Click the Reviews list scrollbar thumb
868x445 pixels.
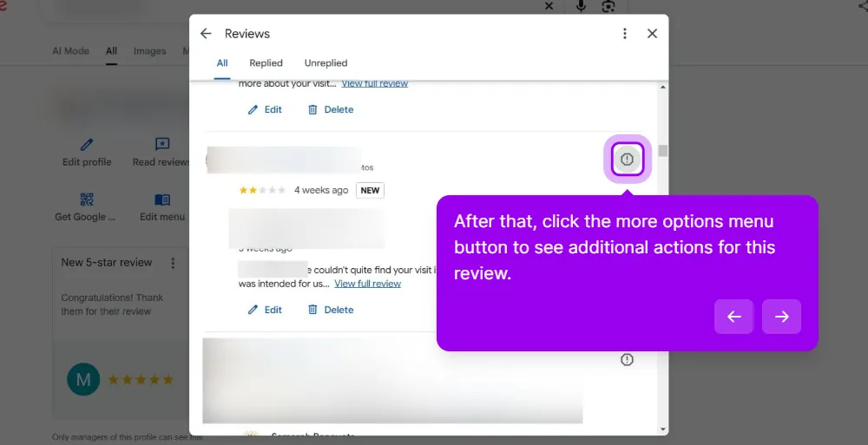pyautogui.click(x=662, y=151)
